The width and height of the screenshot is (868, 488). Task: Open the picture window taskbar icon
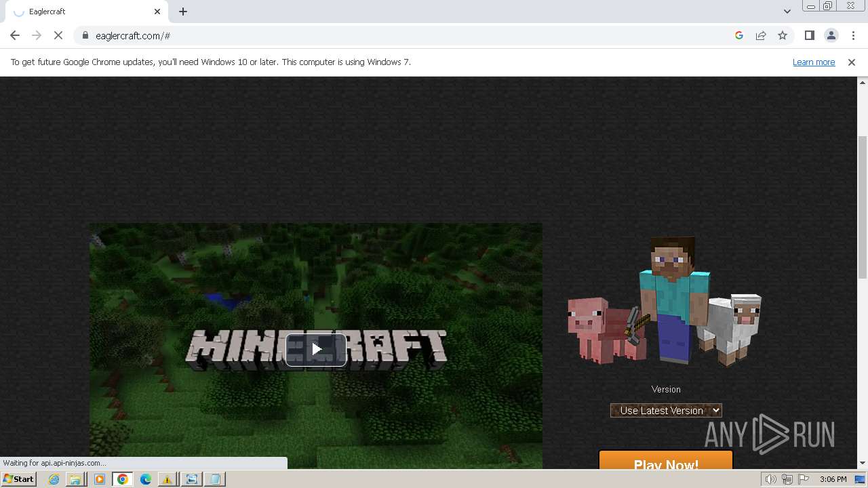(191, 479)
